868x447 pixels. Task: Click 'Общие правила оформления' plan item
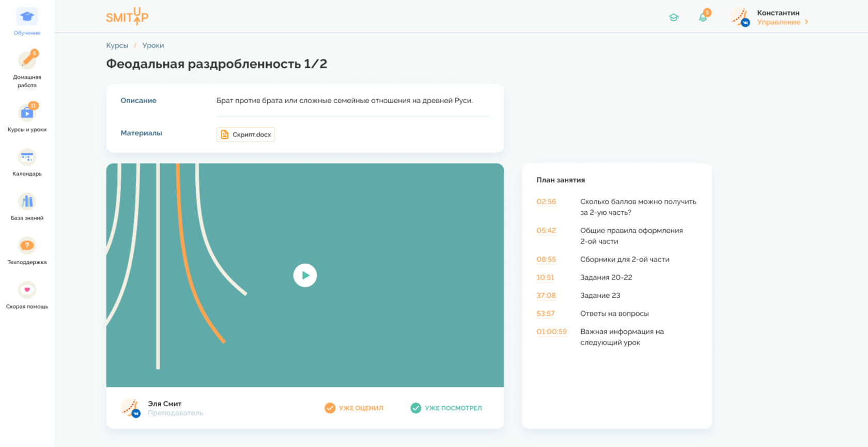pos(631,236)
